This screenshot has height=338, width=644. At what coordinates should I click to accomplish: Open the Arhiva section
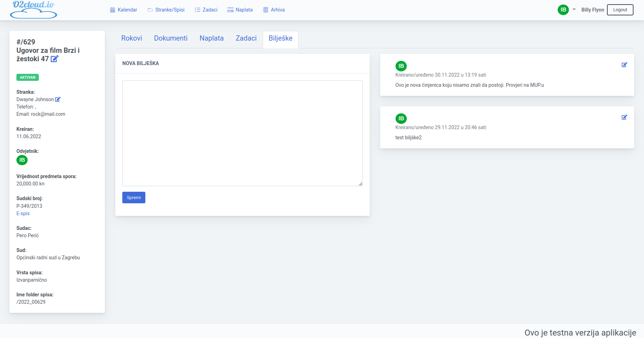point(274,10)
